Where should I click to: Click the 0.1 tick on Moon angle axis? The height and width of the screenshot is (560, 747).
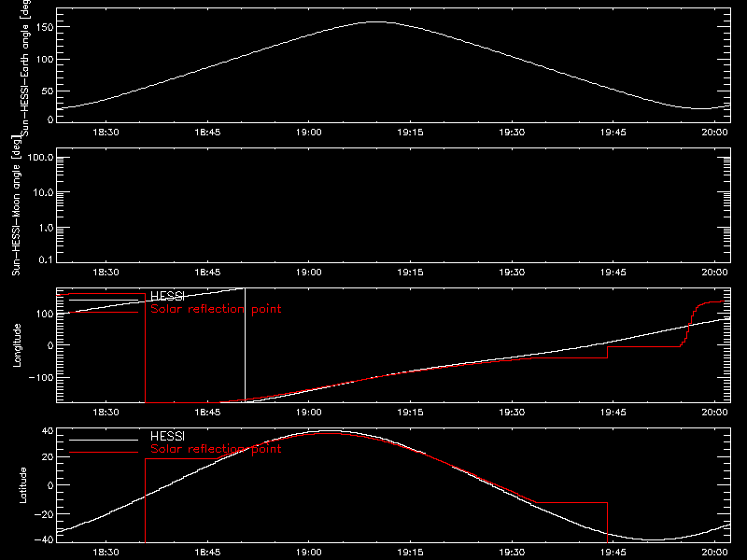click(x=46, y=260)
